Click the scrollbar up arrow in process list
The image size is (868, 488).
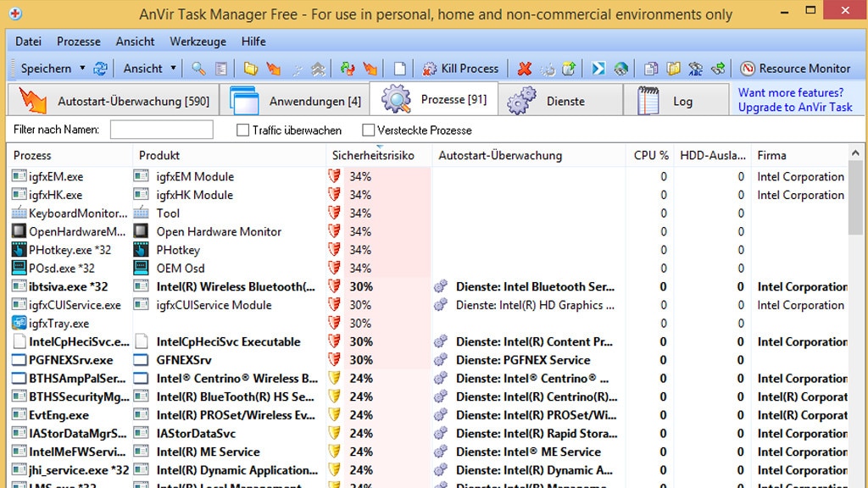tap(855, 152)
